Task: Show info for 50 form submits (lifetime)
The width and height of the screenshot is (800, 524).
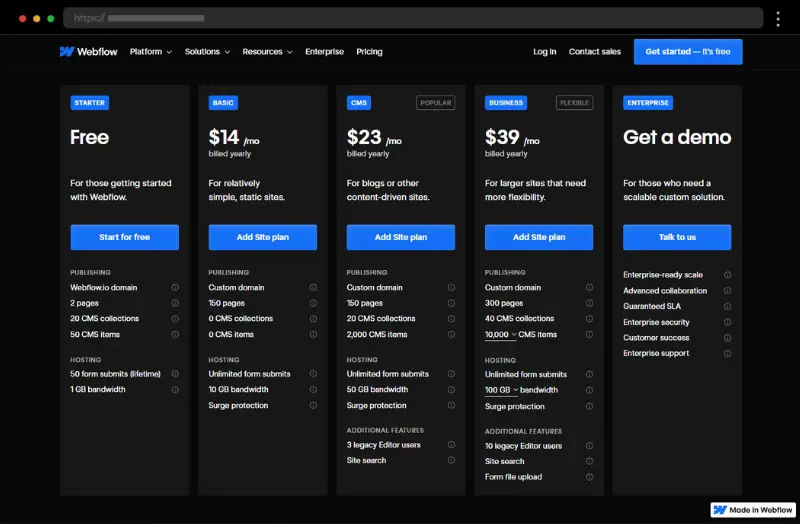Action: [175, 374]
